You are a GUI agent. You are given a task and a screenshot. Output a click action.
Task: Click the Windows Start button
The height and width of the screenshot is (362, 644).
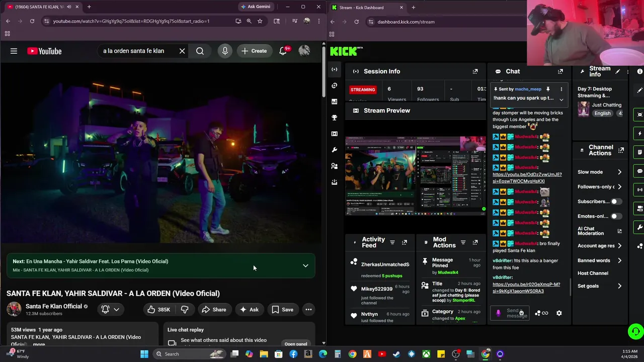[144, 354]
